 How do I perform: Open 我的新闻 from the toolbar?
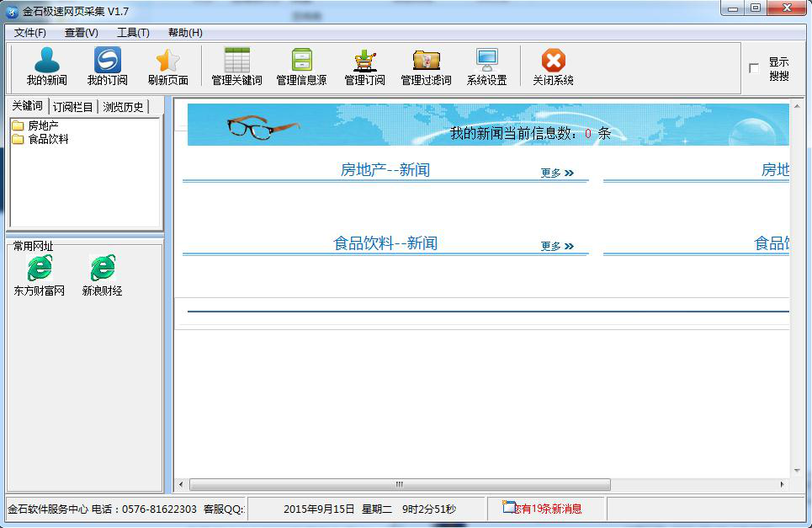tap(46, 67)
